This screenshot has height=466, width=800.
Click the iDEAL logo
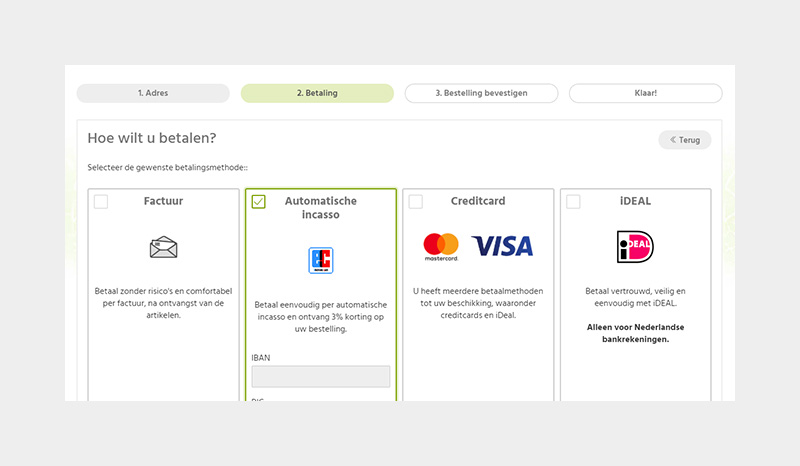coord(635,247)
